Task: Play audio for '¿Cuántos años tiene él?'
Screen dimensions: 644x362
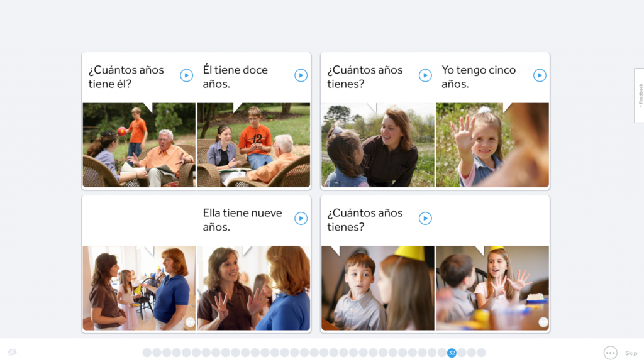Action: click(186, 75)
